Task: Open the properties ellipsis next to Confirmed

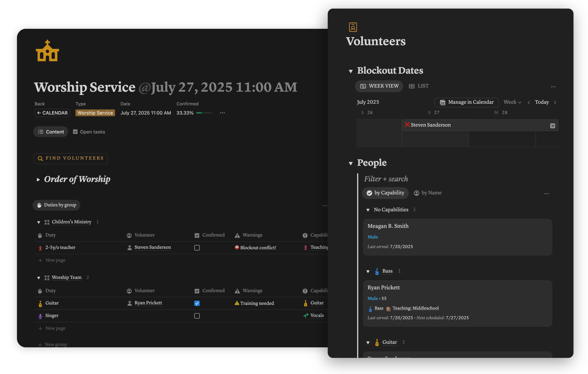Action: pos(222,113)
